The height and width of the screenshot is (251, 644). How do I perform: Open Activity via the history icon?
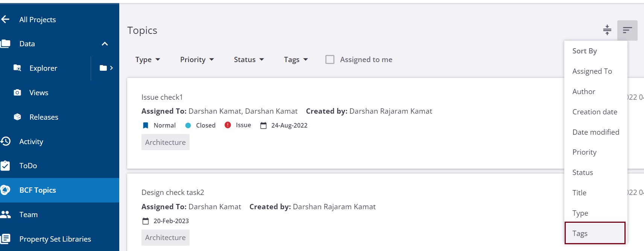pyautogui.click(x=6, y=141)
